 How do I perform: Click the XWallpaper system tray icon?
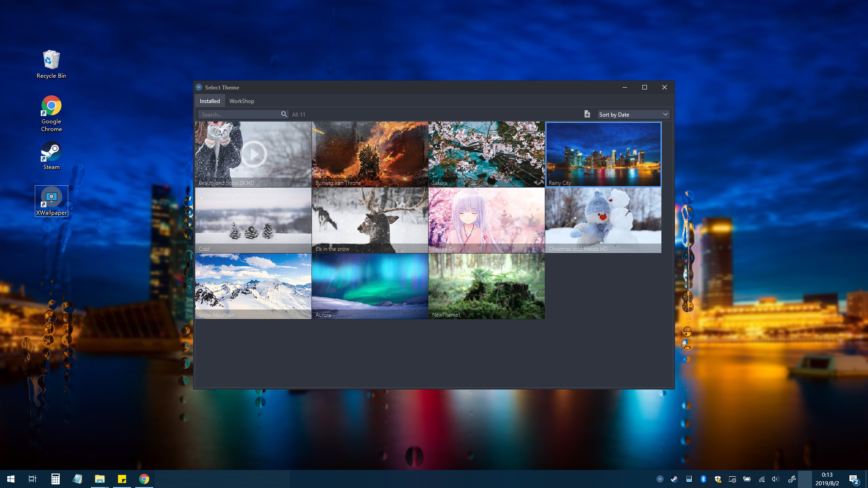coord(660,479)
